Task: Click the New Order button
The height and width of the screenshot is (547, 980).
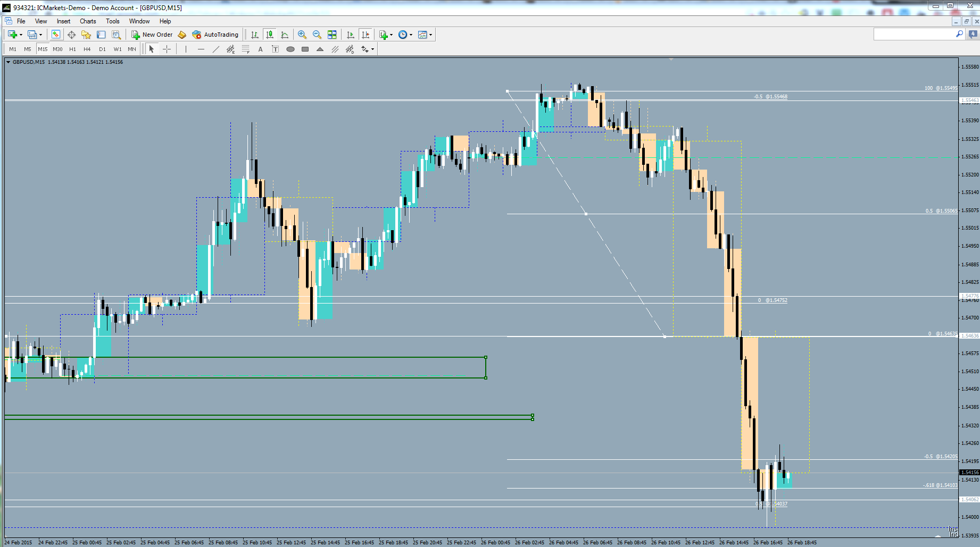Action: 152,35
